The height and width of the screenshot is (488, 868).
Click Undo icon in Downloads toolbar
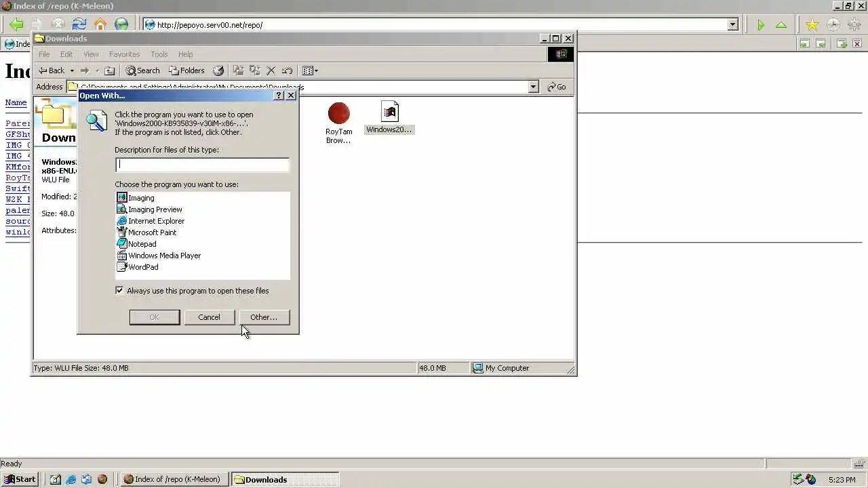287,70
